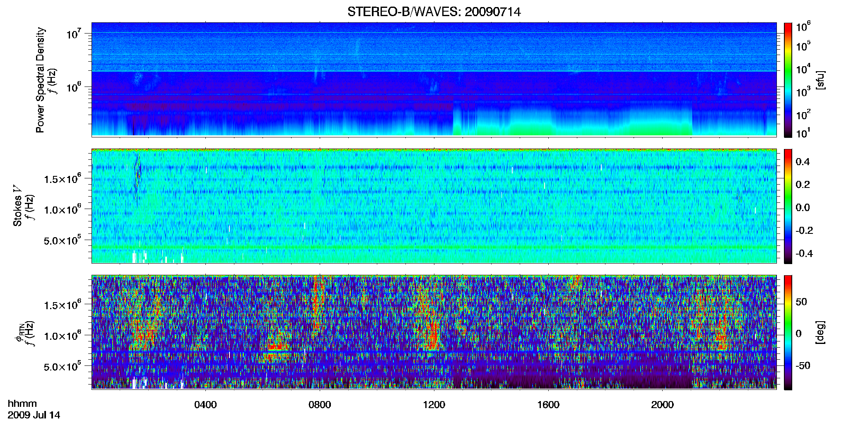Click the Stokes V axis label
The height and width of the screenshot is (447, 868).
point(17,206)
